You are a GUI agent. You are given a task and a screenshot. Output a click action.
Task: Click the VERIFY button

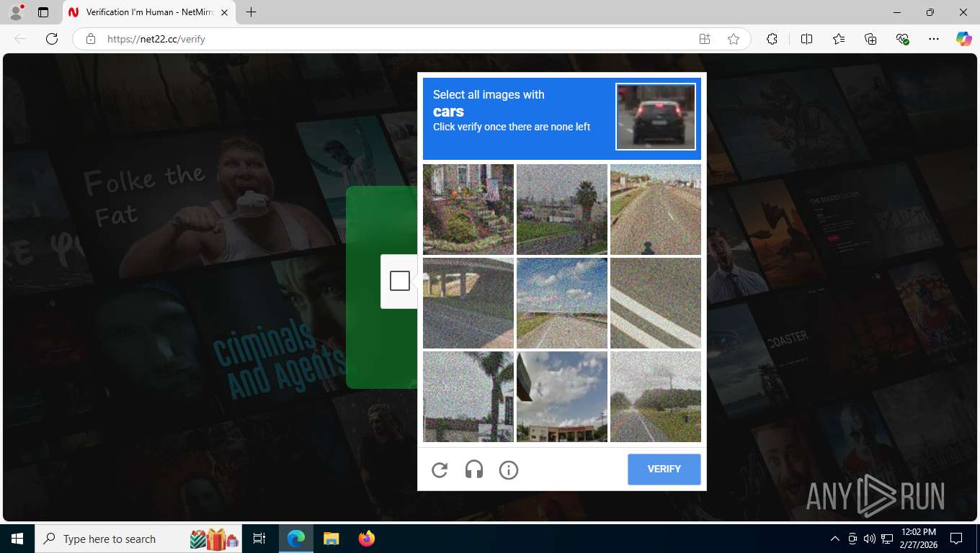[664, 469]
